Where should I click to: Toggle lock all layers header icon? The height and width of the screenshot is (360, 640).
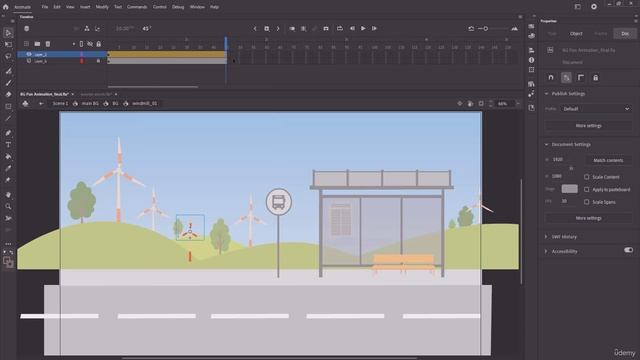pos(98,44)
